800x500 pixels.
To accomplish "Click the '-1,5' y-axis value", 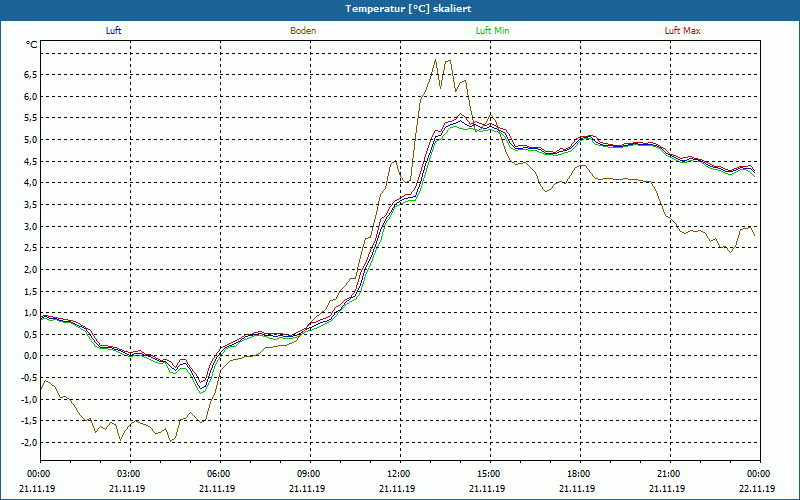I will [x=29, y=420].
